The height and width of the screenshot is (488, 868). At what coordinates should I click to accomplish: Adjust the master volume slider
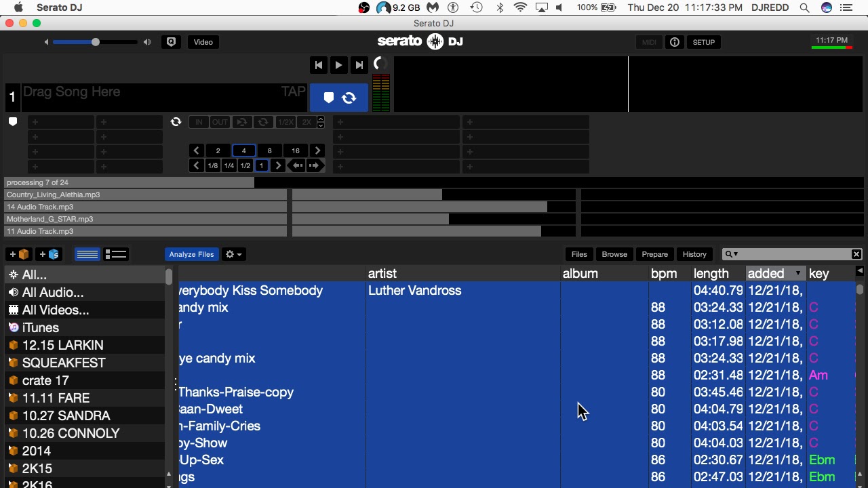pyautogui.click(x=95, y=42)
